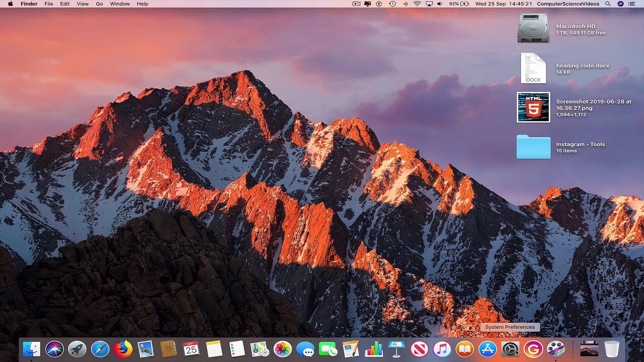Open the Go menu
The width and height of the screenshot is (644, 362).
(99, 4)
